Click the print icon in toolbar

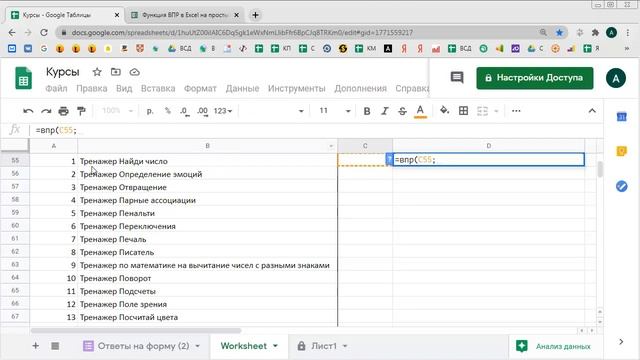pos(63,111)
